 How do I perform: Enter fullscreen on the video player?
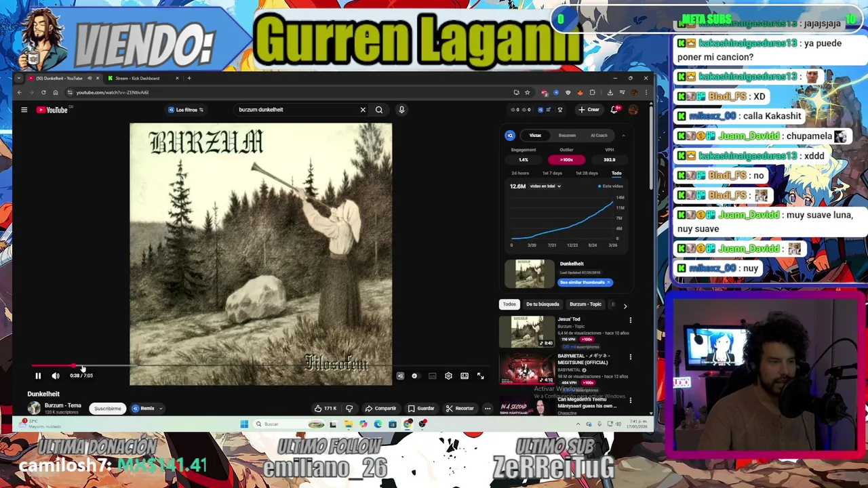tap(480, 375)
